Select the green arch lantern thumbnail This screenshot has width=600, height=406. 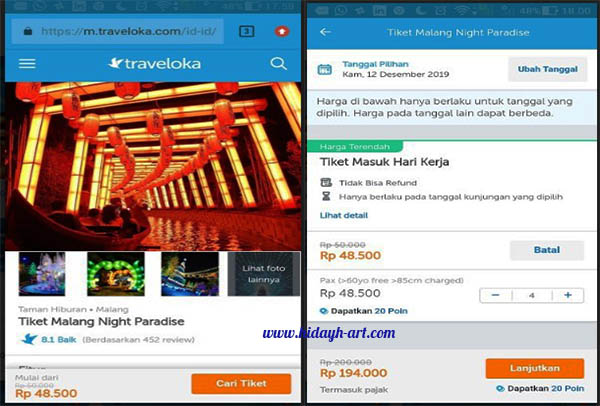(116, 274)
